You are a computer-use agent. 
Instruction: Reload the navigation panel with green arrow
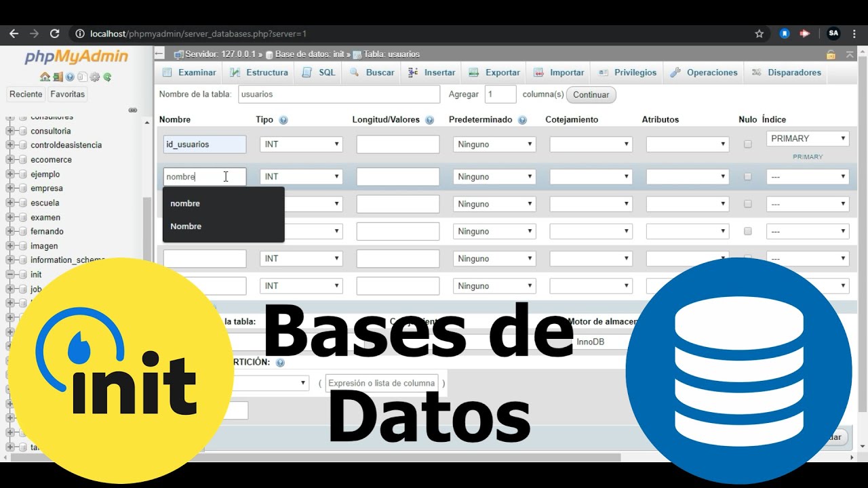point(107,77)
